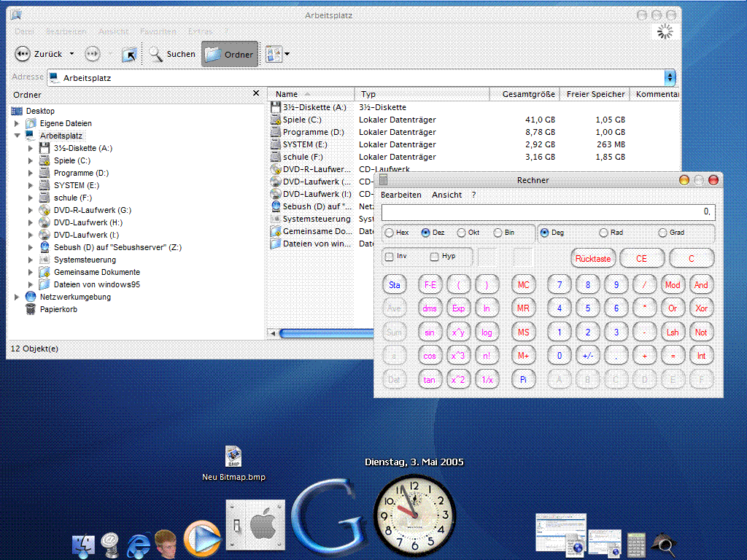Toggle the Ordner folders pane button
This screenshot has width=747, height=560.
coord(230,54)
